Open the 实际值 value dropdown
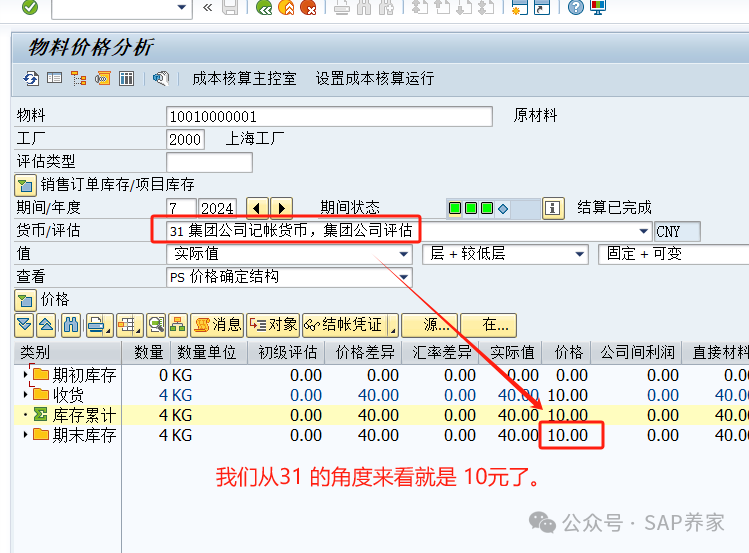Viewport: 749px width, 553px height. coord(404,254)
